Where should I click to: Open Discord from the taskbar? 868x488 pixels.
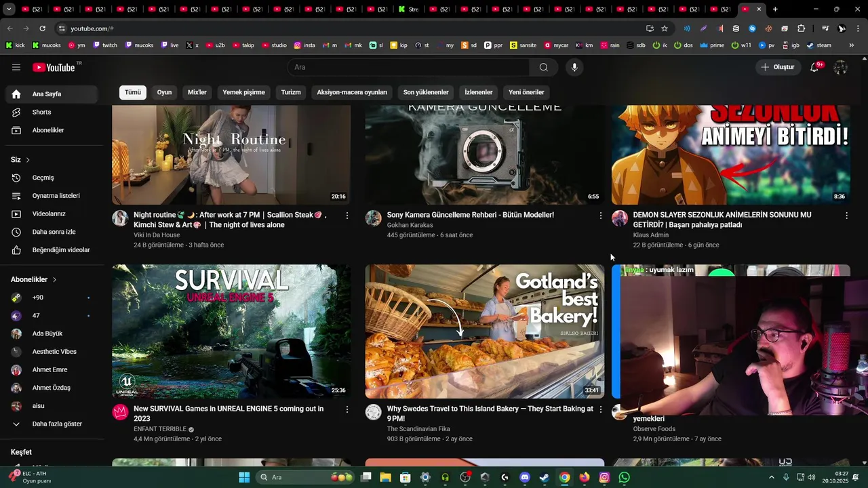click(524, 477)
